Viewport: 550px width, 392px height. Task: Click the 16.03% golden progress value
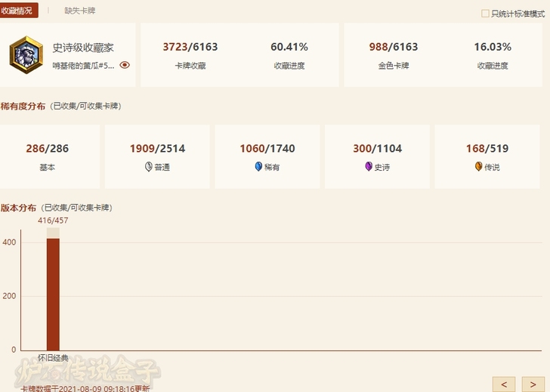[493, 47]
